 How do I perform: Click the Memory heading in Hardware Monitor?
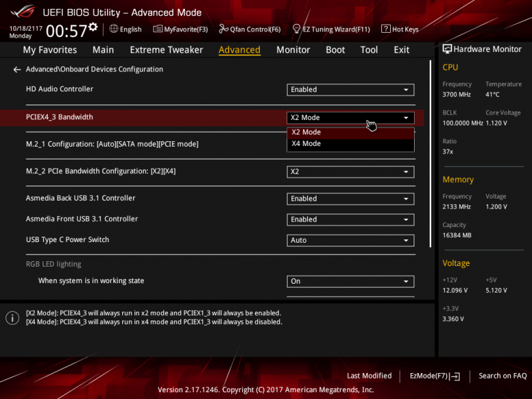(x=458, y=179)
